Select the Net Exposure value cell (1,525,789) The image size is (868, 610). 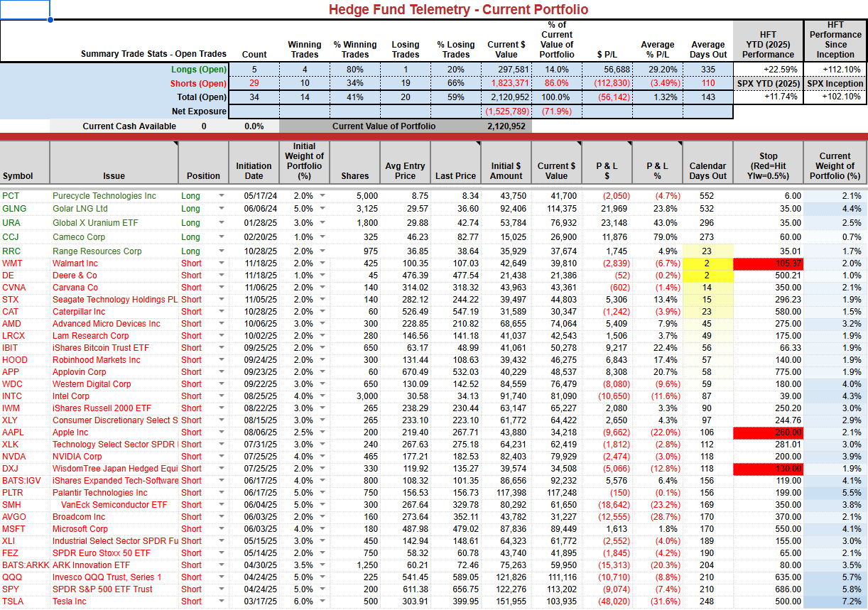click(x=506, y=111)
